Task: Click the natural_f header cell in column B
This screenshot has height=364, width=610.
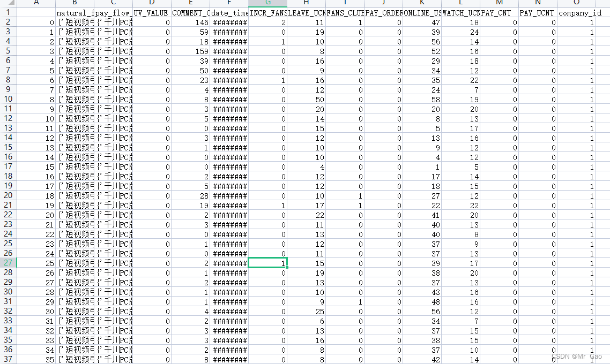Action: pos(75,13)
